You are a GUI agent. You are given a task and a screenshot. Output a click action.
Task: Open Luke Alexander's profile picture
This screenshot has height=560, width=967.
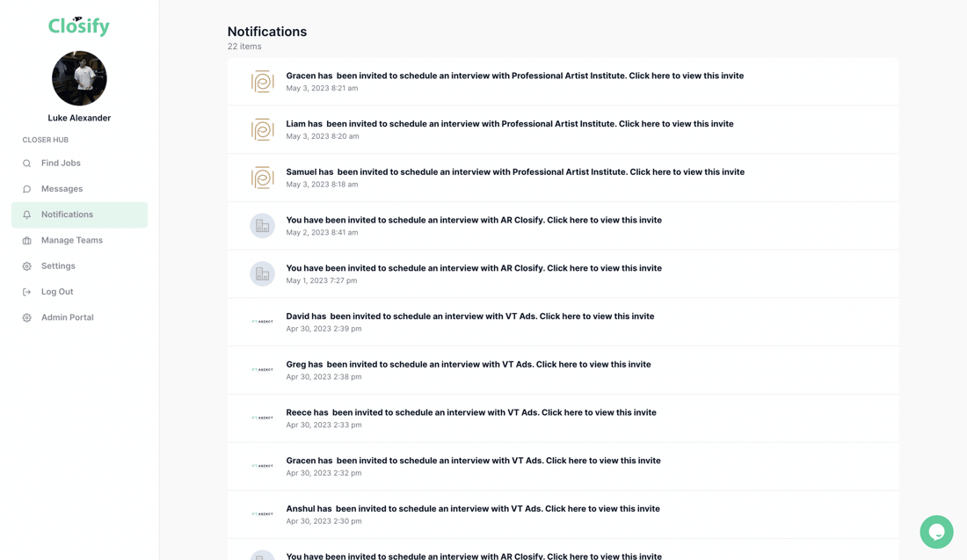click(x=79, y=78)
